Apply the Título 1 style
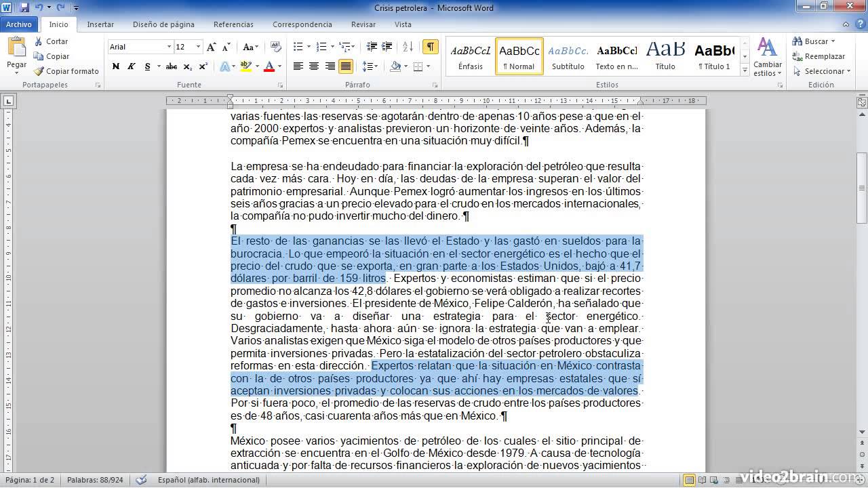 click(714, 56)
